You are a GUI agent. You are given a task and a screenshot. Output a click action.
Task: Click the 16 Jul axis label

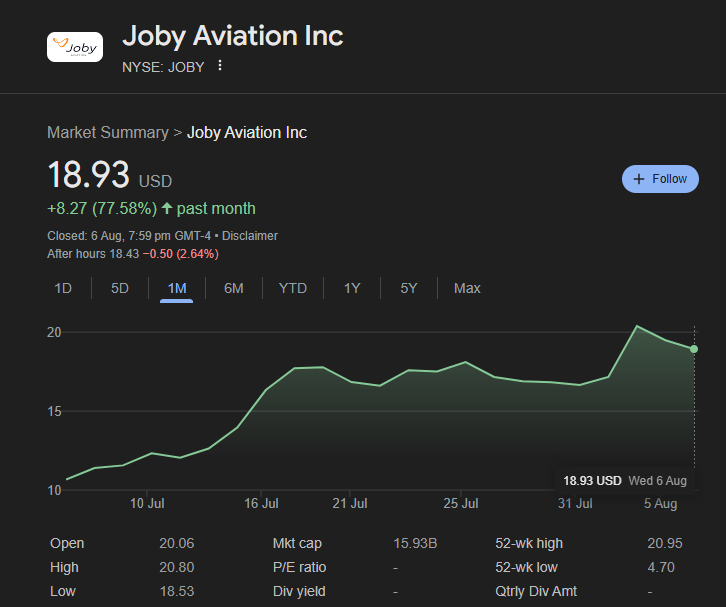261,503
